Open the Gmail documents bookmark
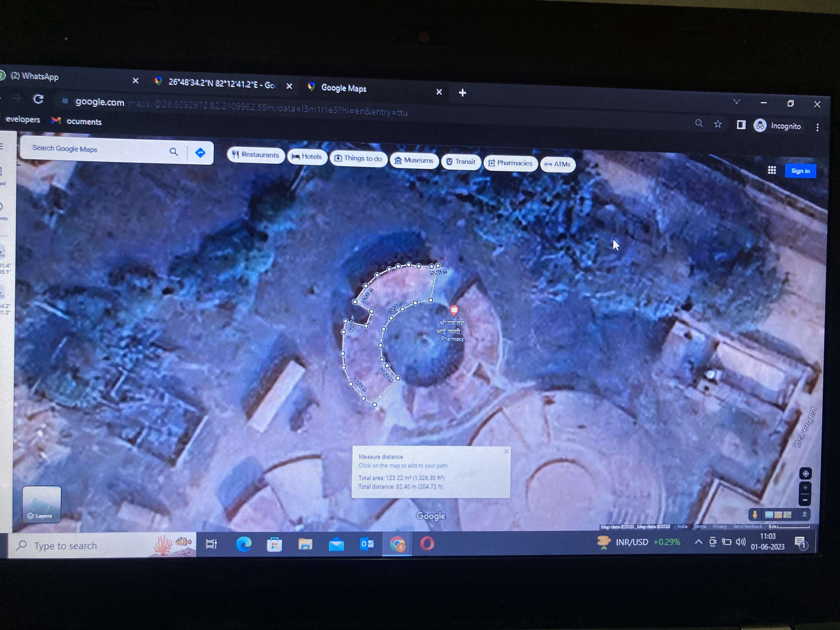Viewport: 840px width, 630px height. [77, 121]
